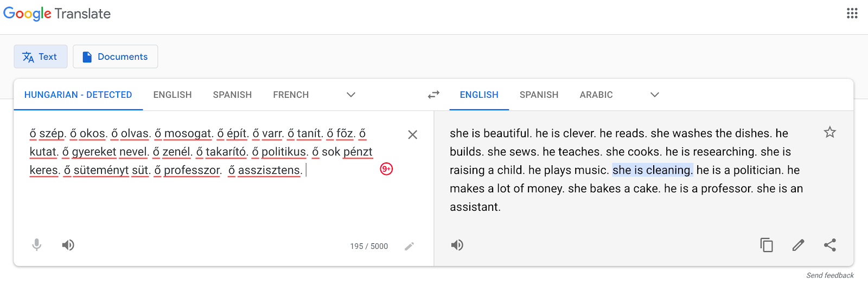This screenshot has height=289, width=868.
Task: Share the translation
Action: tap(829, 245)
